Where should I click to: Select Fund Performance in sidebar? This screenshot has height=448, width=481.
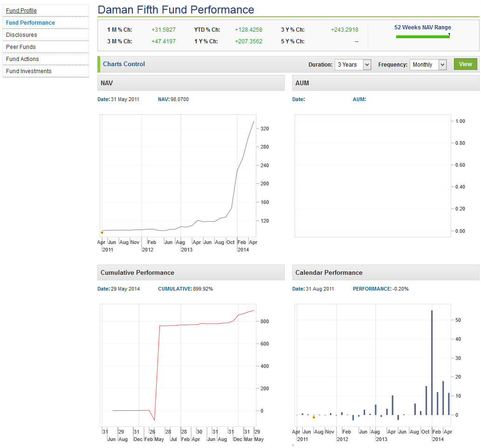point(30,23)
